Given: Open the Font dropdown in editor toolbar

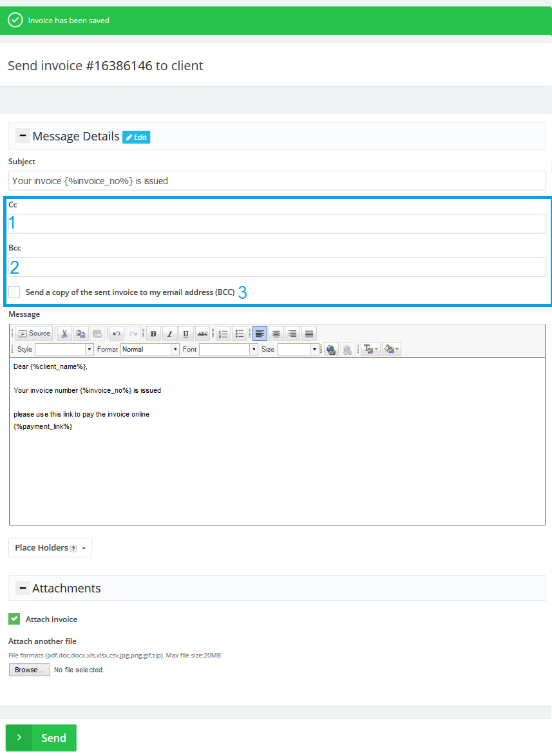Looking at the screenshot, I should point(228,349).
